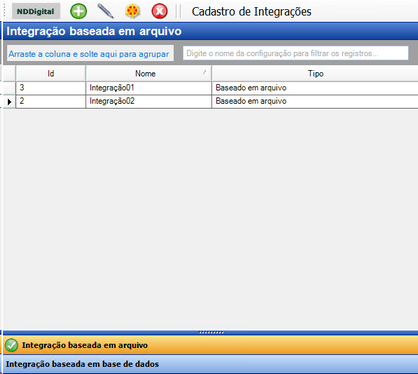Delete integration with red X icon
This screenshot has height=374, width=418.
pyautogui.click(x=159, y=11)
